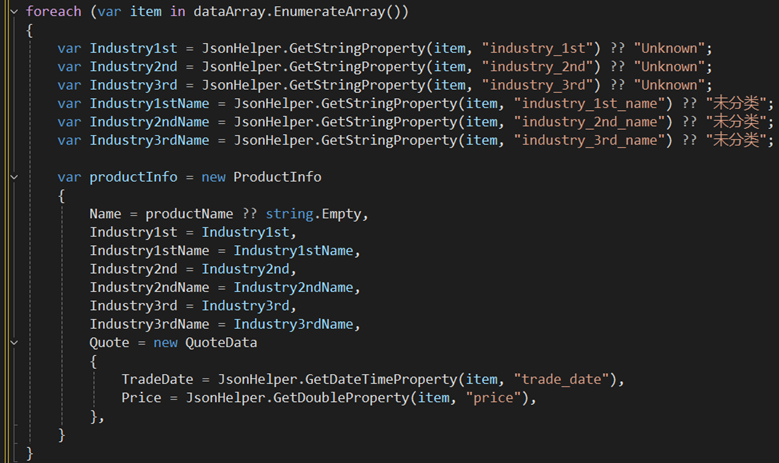Collapse the productInfo initializer fold chevron

14,177
